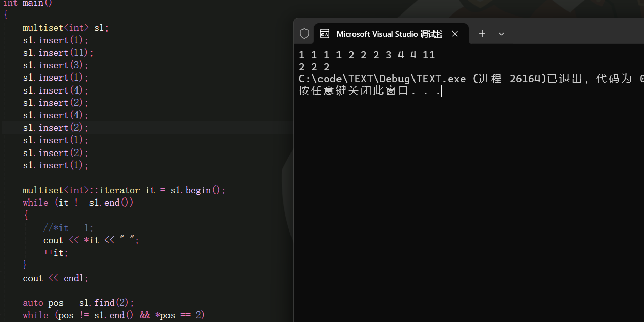This screenshot has width=644, height=322.
Task: Click the cmd prompt icon on the console tab
Action: [x=325, y=33]
